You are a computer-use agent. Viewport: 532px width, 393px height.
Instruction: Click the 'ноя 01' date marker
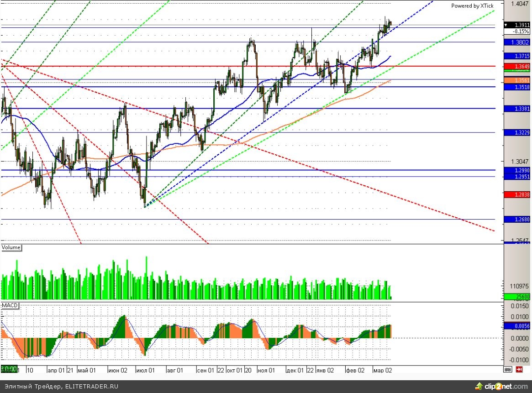click(266, 370)
